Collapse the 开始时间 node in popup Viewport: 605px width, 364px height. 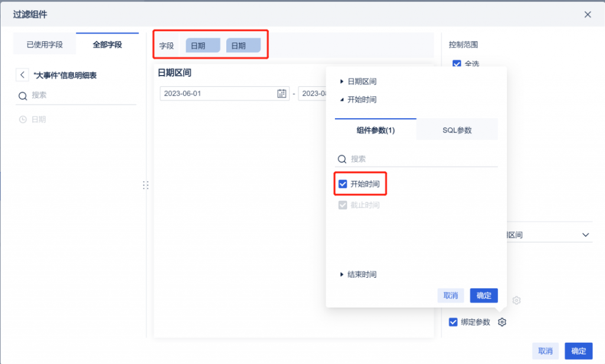[x=341, y=100]
